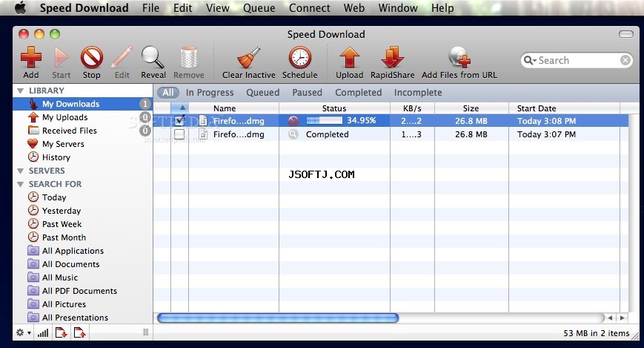Open the Web menu
Viewport: 644px width, 348px height.
[354, 8]
